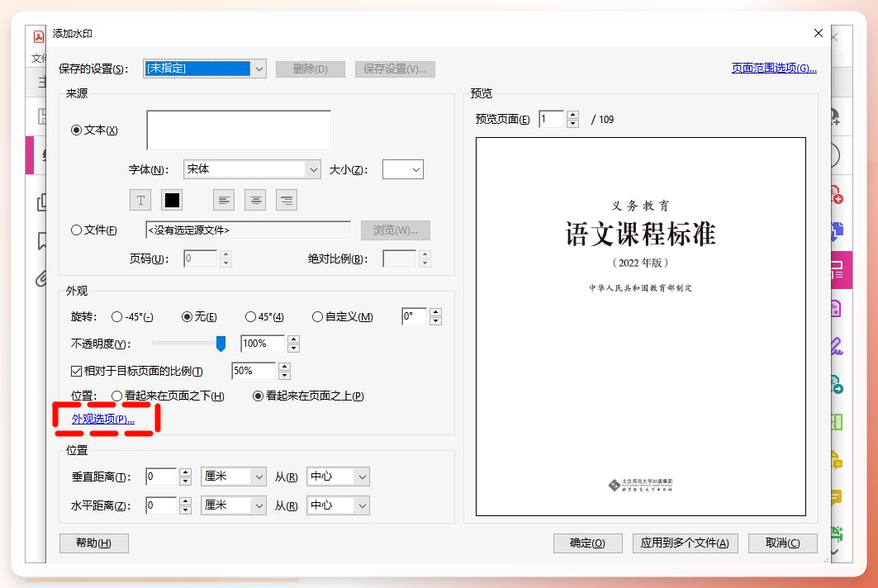The image size is (878, 588).
Task: Open the 垂直距离 unit dropdown (厘米)
Action: tap(234, 477)
